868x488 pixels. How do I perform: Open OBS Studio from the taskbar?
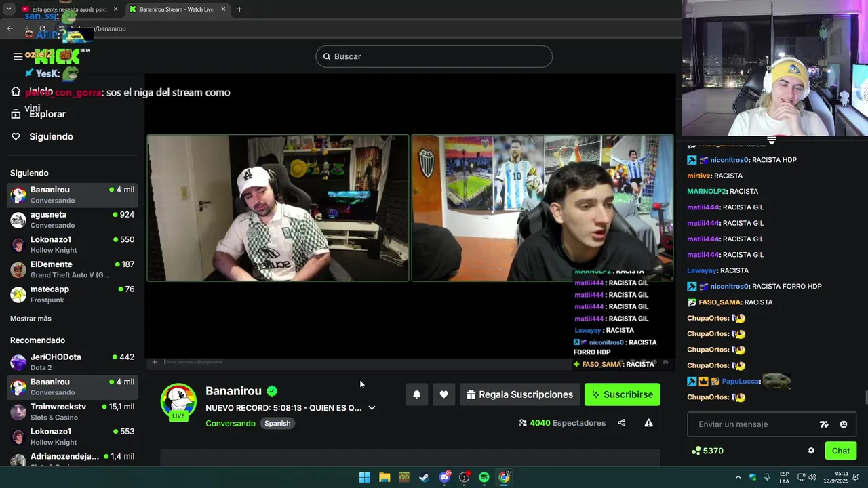click(x=464, y=477)
